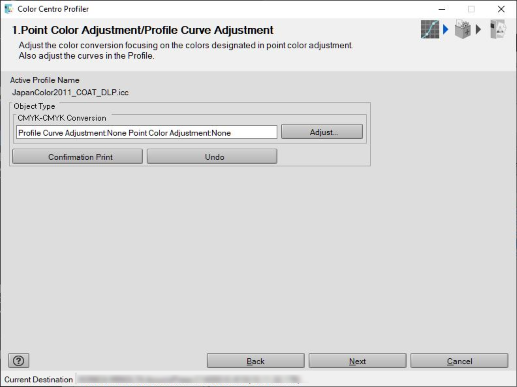This screenshot has height=387, width=517.
Task: Click the curve adjustment step icon
Action: click(x=430, y=29)
